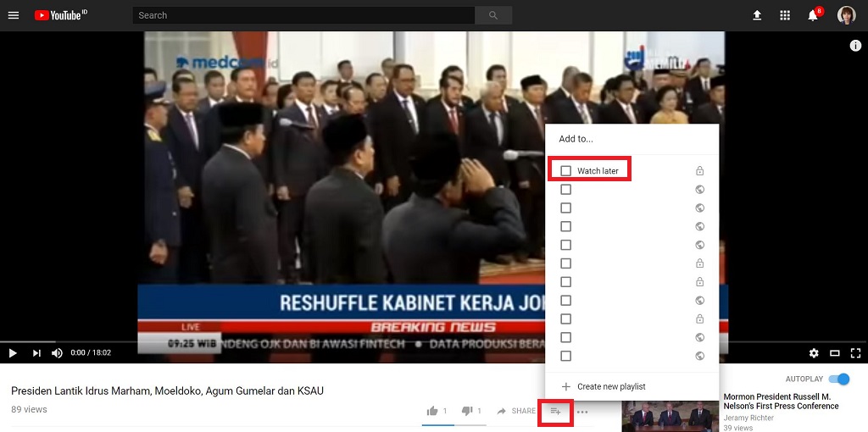
Task: Skip to next video
Action: pos(36,353)
